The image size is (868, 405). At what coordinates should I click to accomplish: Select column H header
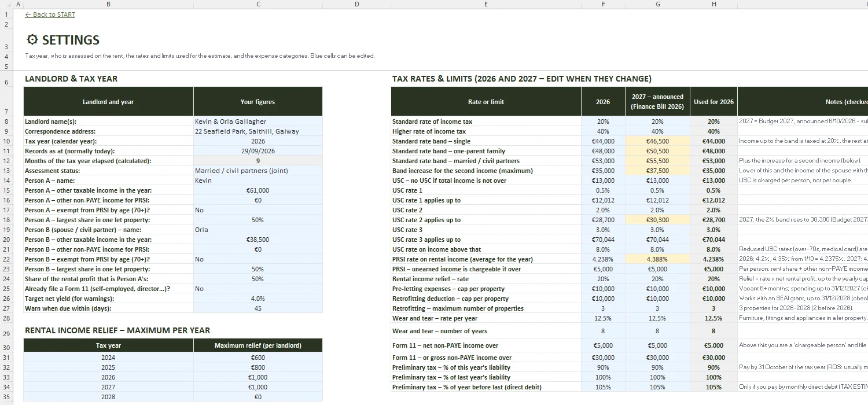[x=713, y=4]
